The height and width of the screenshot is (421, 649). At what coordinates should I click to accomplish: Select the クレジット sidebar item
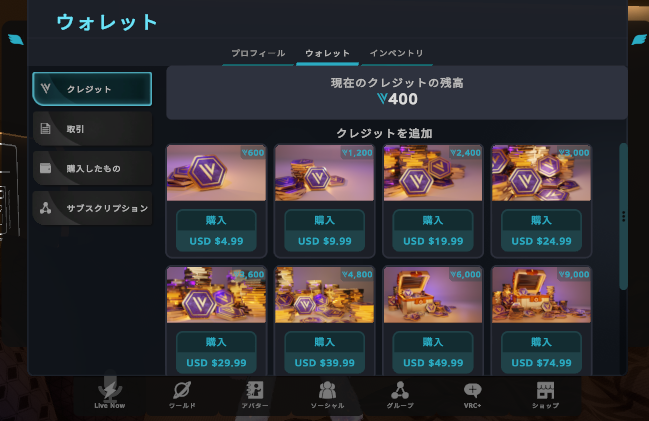click(x=92, y=89)
